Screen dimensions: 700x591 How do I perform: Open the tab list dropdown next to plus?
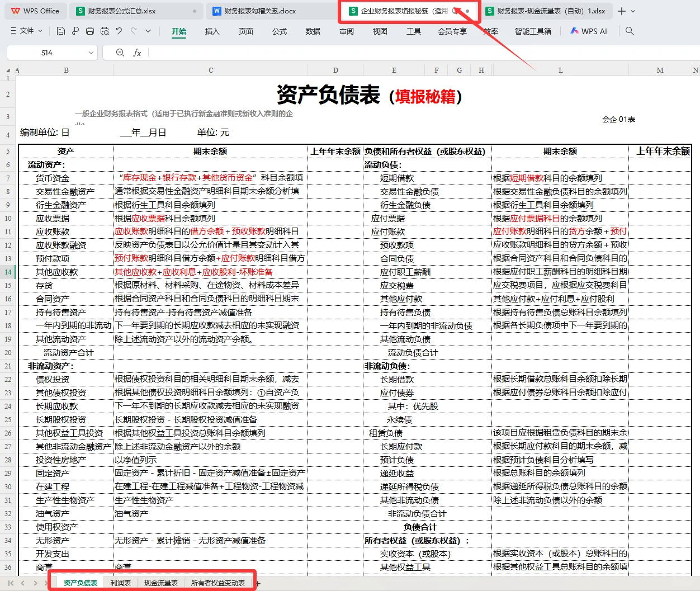[633, 11]
